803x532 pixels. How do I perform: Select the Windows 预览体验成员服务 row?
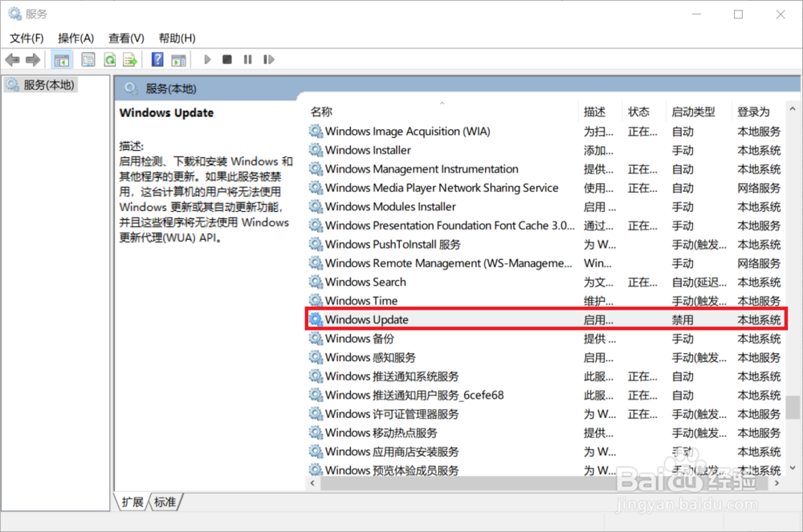pyautogui.click(x=546, y=469)
